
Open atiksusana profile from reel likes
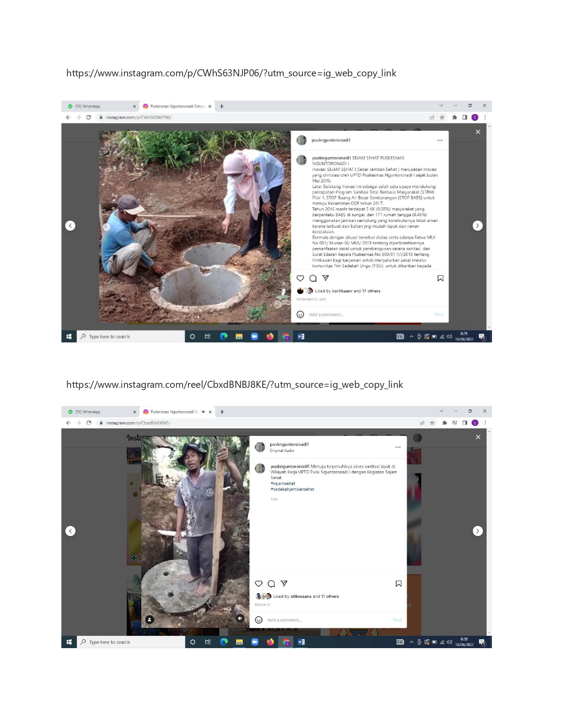301,597
